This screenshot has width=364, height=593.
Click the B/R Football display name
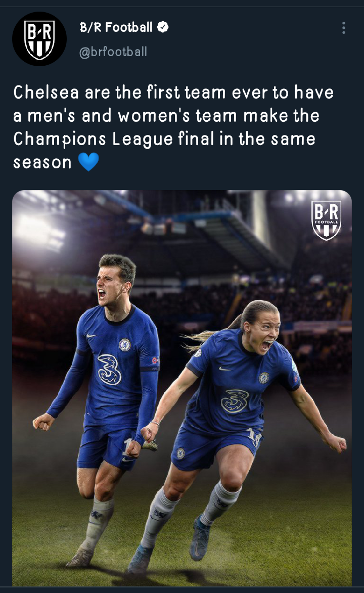[116, 27]
